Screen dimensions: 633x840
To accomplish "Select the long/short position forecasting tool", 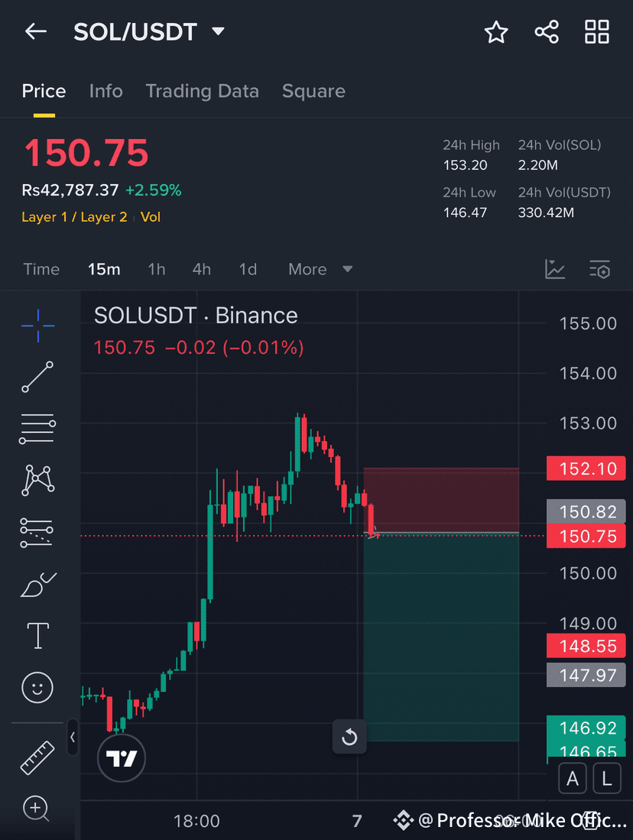I will coord(37,533).
